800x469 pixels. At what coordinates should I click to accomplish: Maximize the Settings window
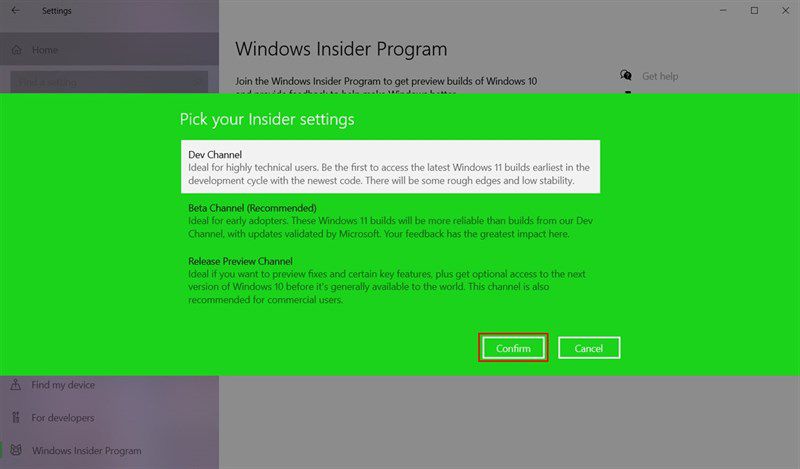pyautogui.click(x=754, y=10)
